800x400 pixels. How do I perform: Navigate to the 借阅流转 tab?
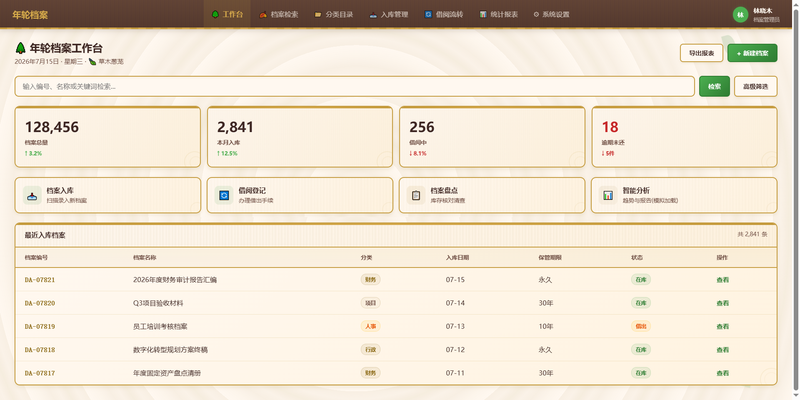coord(444,14)
